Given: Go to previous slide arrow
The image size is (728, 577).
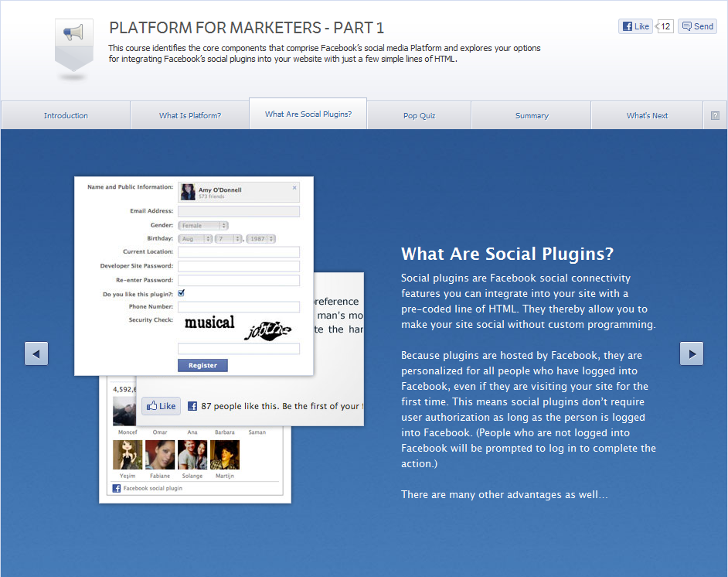Looking at the screenshot, I should click(x=36, y=353).
